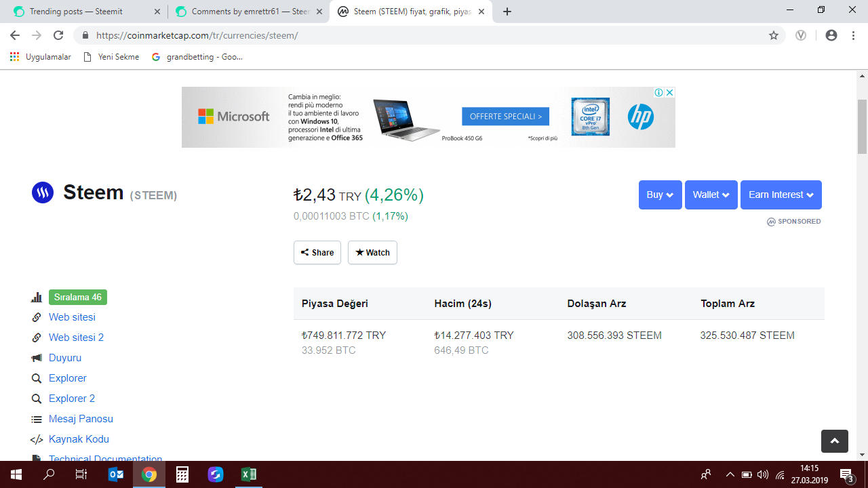Open the Web sitesi 2 link
This screenshot has width=868, height=488.
[76, 338]
